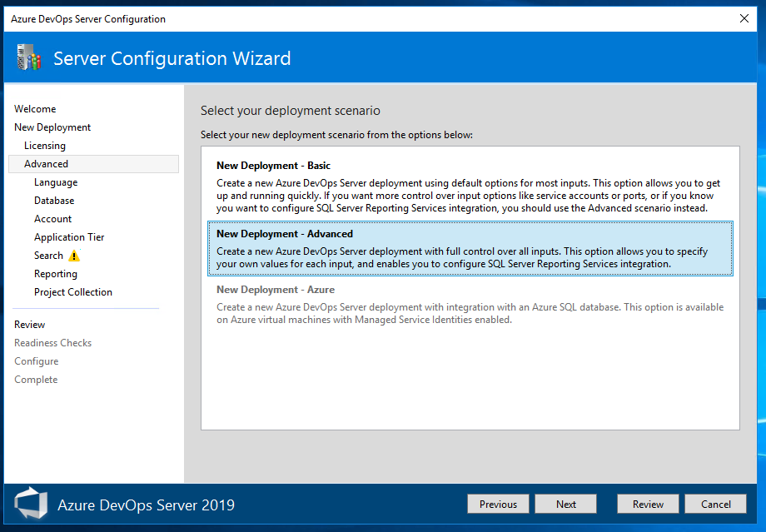Viewport: 766px width, 532px height.
Task: Select the Advanced step in sidebar
Action: (x=94, y=164)
